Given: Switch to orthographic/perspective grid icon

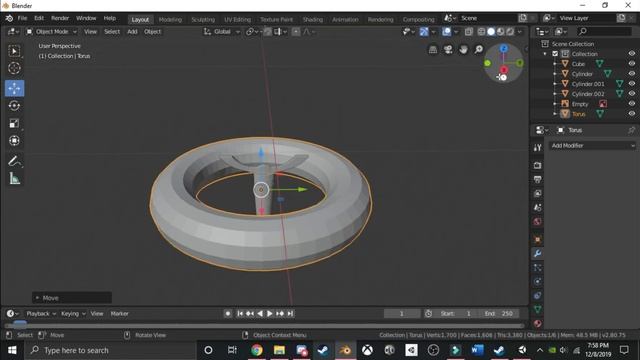Looking at the screenshot, I should pyautogui.click(x=433, y=50).
